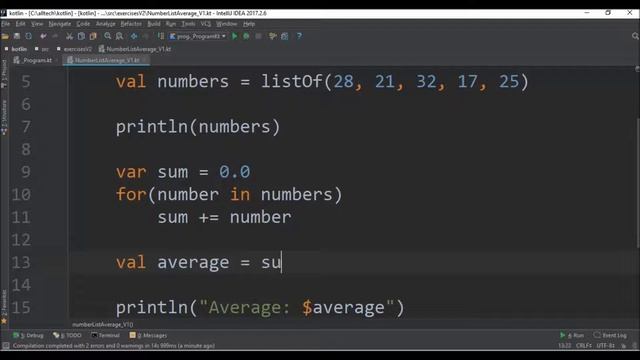Click the Make Project build icon

click(160, 36)
